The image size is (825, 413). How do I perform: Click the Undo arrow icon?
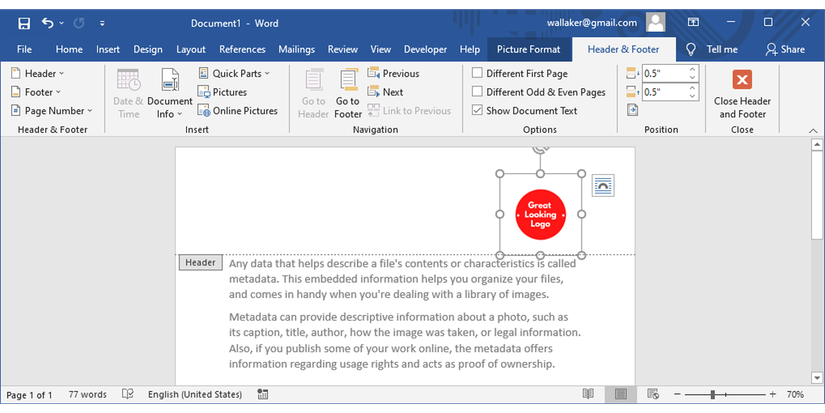pos(47,22)
